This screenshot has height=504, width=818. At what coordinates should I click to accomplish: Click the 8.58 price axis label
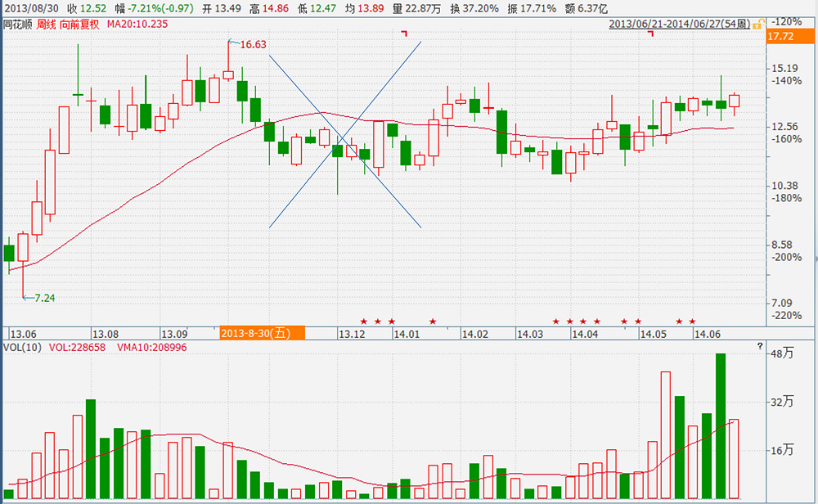point(782,245)
